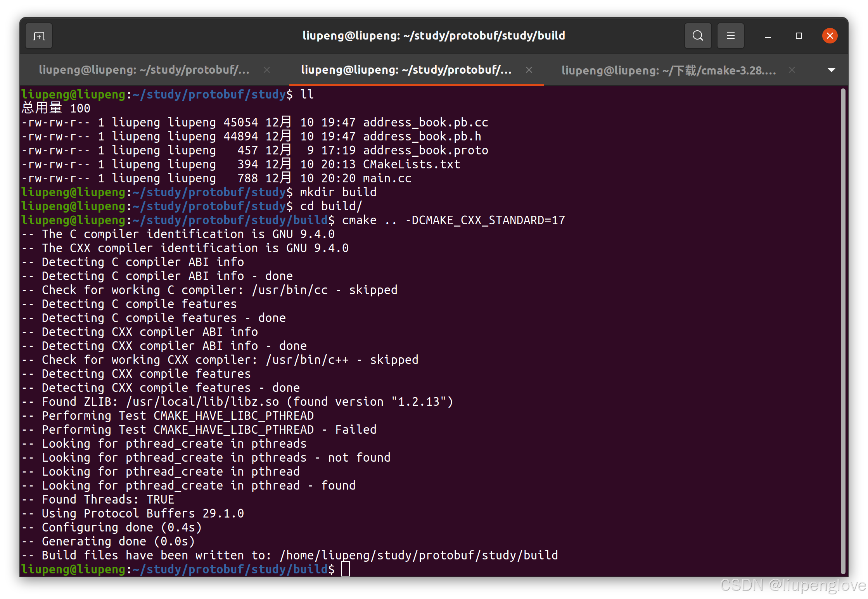
Task: Click the /usr/bin/cc path
Action: [290, 290]
